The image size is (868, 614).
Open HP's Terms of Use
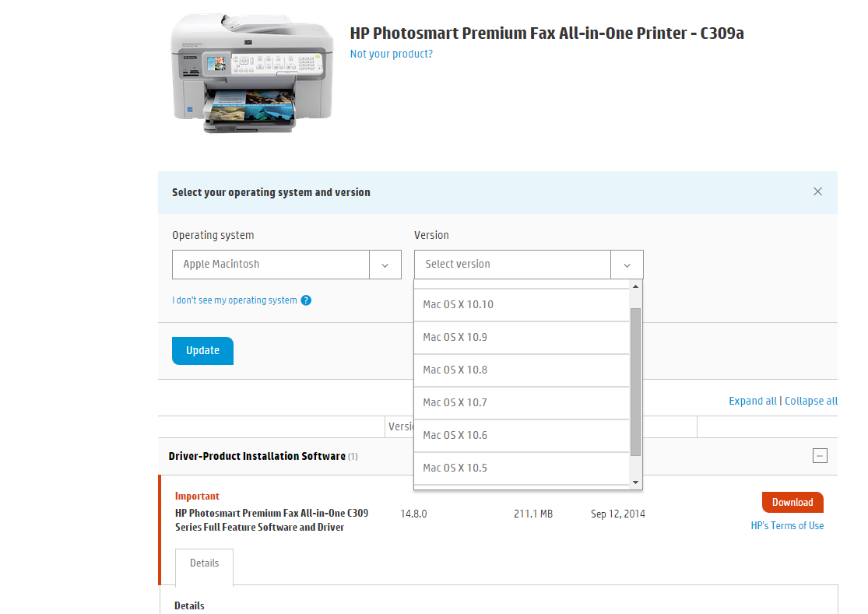coord(788,525)
